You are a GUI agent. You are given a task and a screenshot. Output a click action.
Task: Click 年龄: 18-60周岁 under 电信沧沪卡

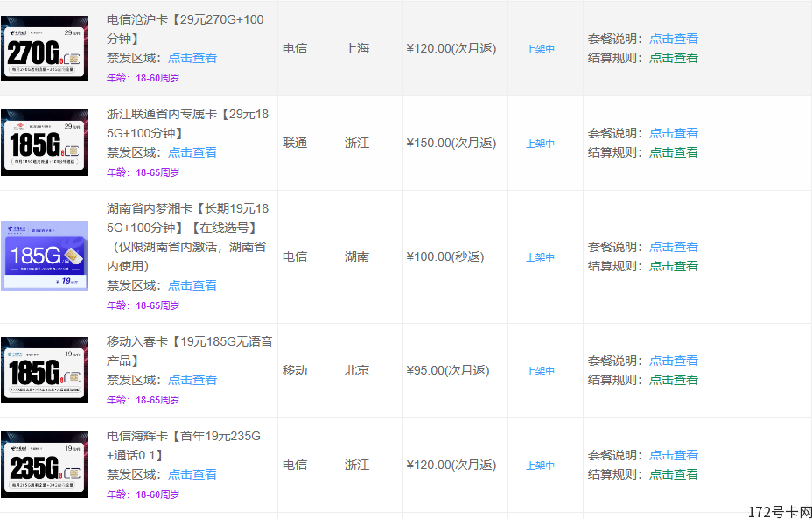[x=143, y=78]
